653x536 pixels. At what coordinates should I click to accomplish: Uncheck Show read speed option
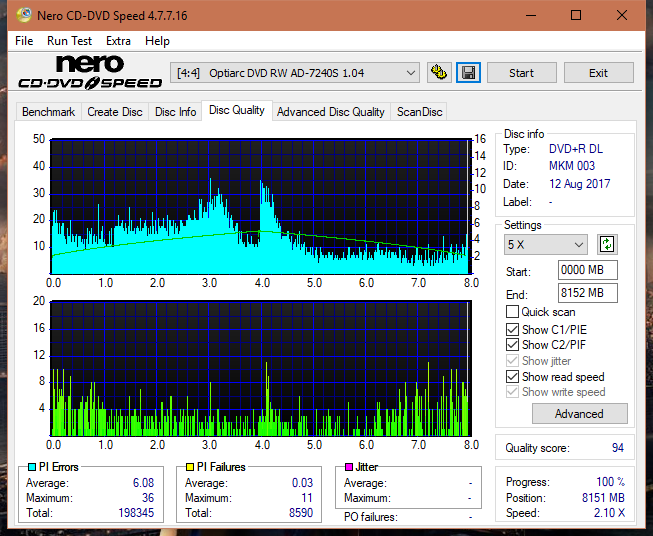[x=512, y=376]
